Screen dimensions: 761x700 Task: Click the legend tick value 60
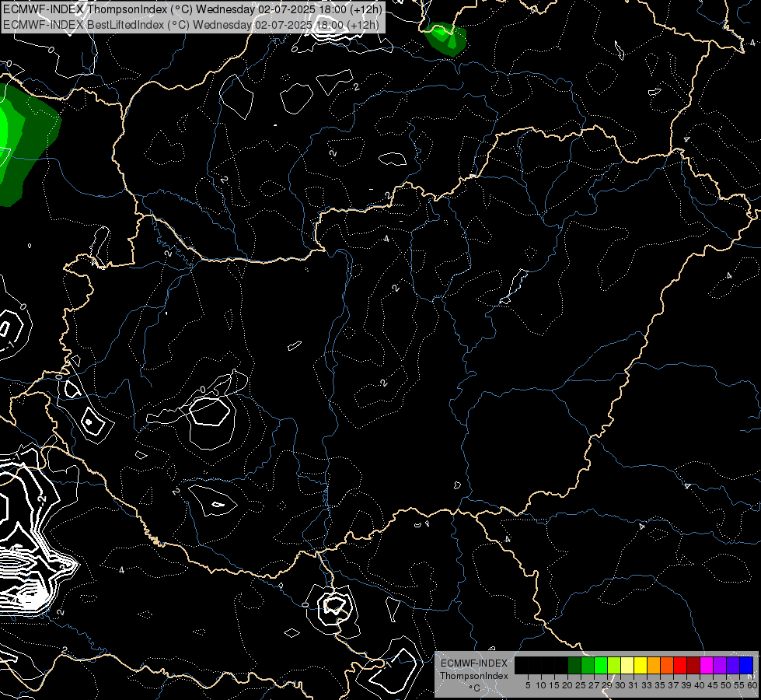[x=752, y=685]
